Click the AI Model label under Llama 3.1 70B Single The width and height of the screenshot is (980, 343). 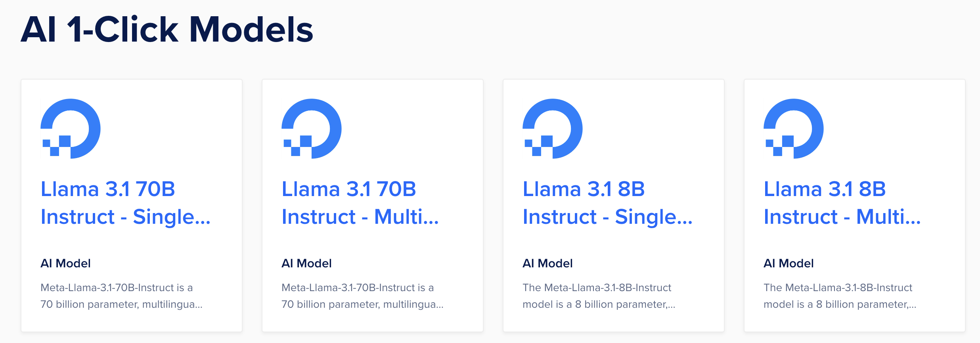coord(66,263)
